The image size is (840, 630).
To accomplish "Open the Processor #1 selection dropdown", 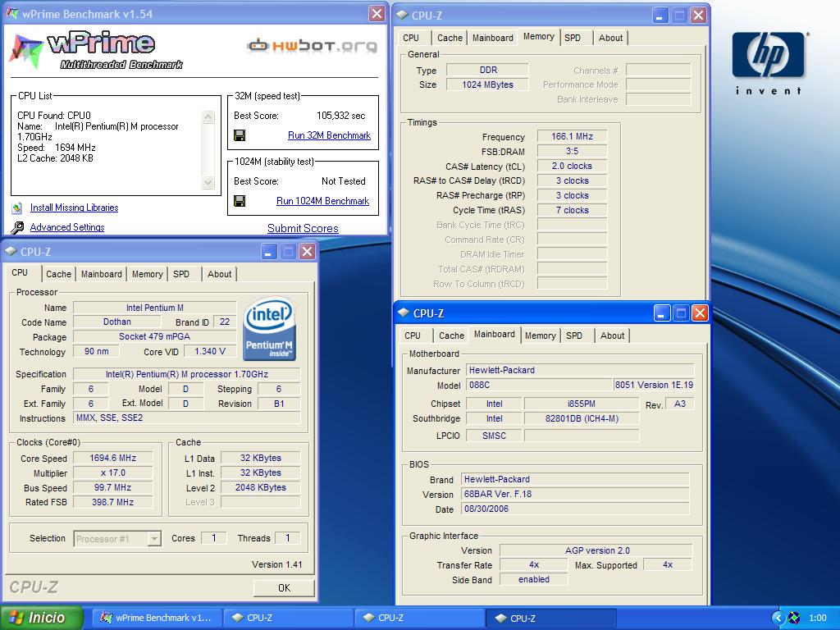I will (154, 538).
